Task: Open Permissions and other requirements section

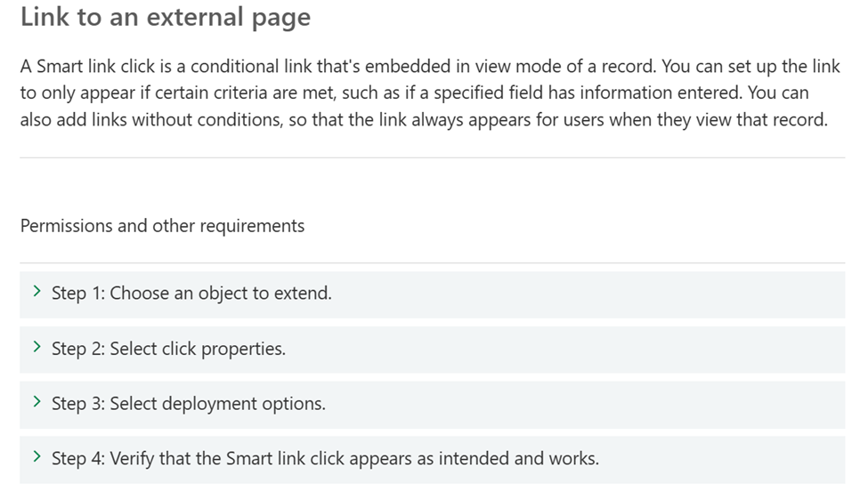Action: tap(162, 226)
